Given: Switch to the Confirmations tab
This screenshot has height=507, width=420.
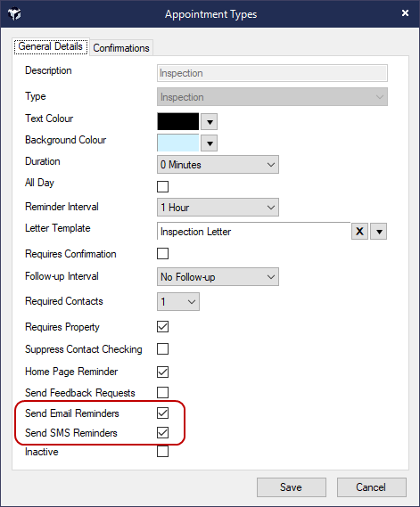Looking at the screenshot, I should pyautogui.click(x=121, y=48).
